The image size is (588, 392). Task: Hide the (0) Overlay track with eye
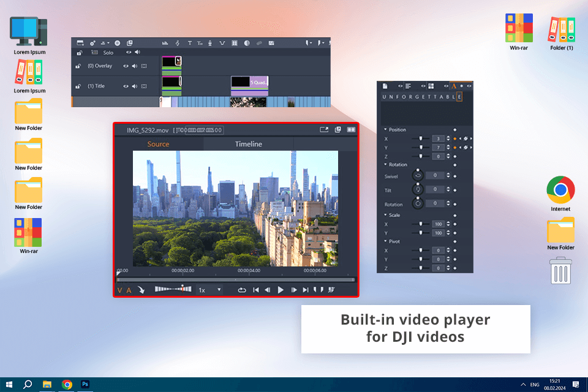click(x=126, y=66)
